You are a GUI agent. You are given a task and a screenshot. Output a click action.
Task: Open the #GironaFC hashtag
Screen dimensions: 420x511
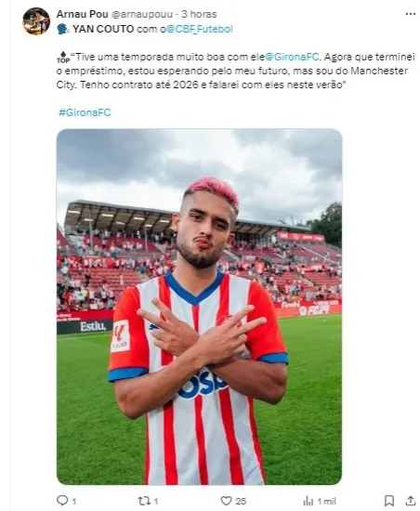[x=85, y=112]
